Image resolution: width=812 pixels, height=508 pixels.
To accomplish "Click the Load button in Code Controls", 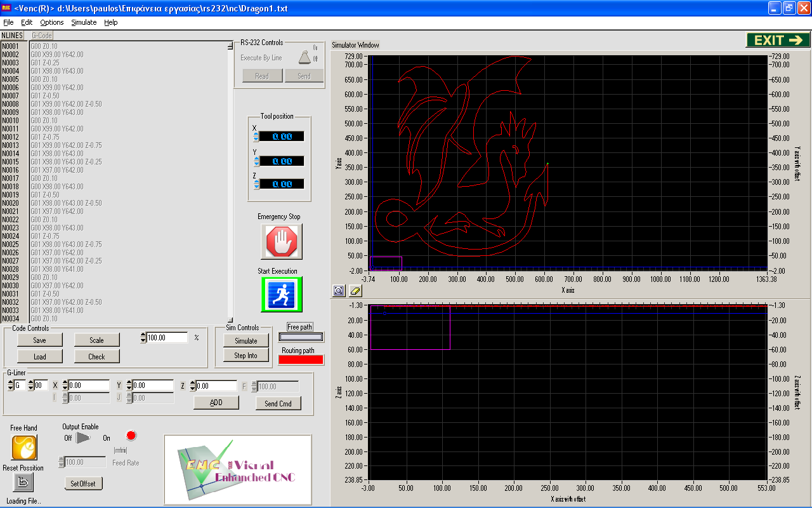I will coord(39,356).
